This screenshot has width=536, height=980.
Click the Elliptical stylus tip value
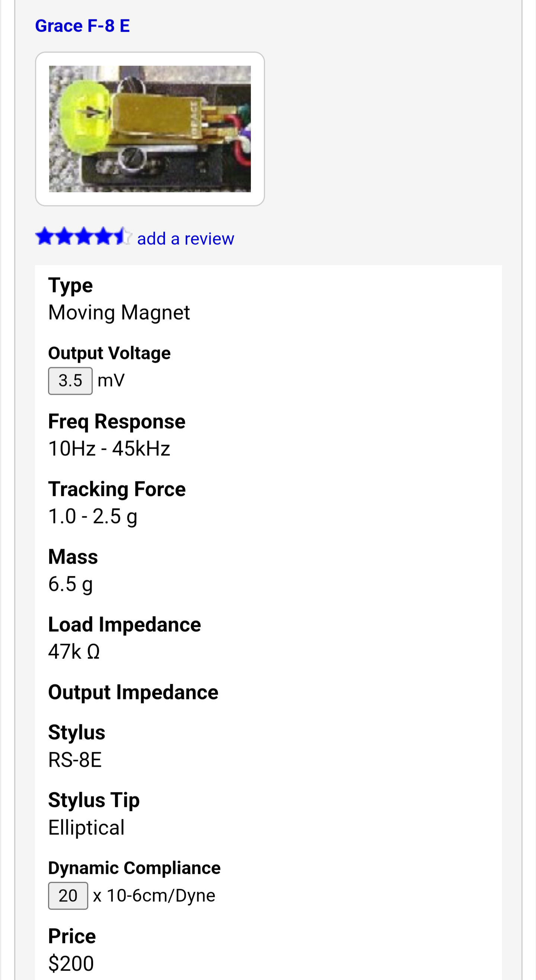tap(86, 827)
